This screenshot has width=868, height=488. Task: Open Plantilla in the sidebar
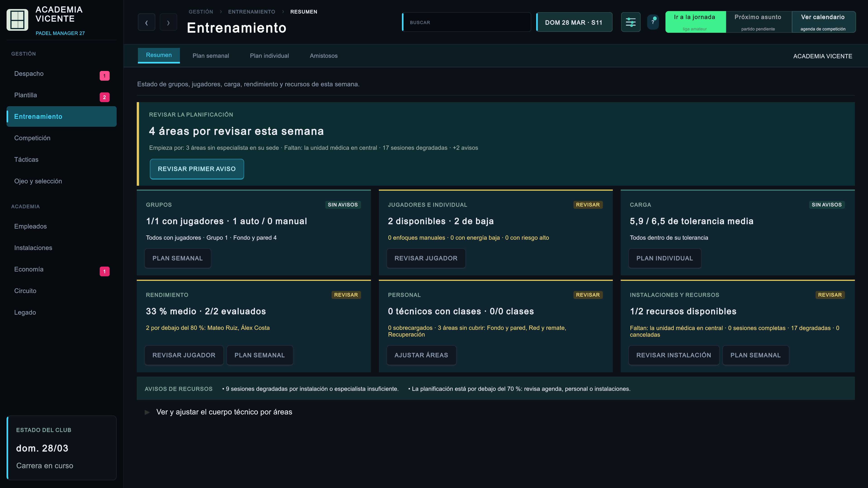pos(61,95)
